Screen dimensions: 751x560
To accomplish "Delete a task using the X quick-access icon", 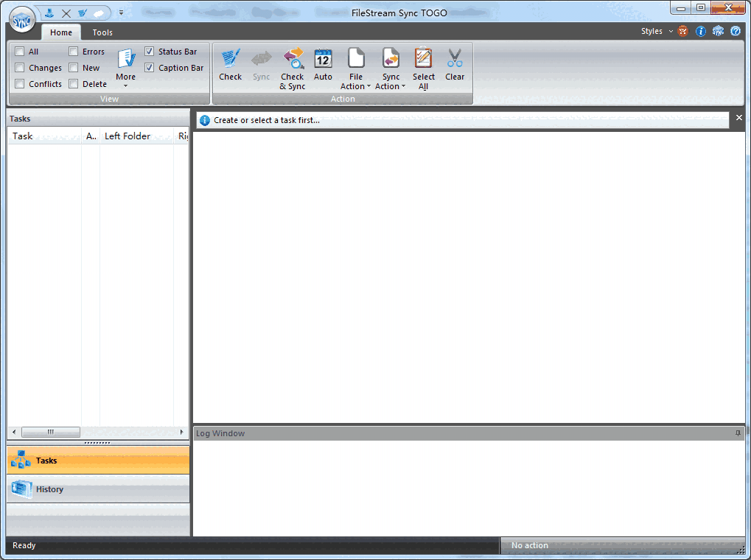I will (65, 12).
